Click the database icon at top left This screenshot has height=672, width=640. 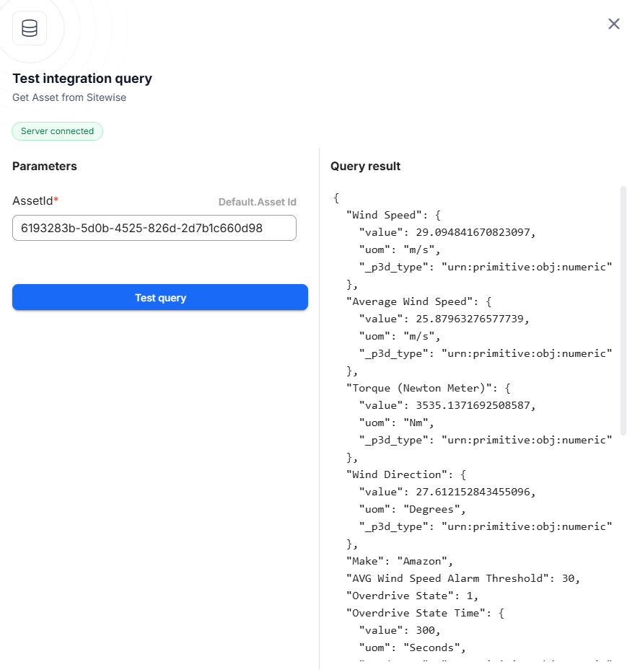[x=30, y=29]
